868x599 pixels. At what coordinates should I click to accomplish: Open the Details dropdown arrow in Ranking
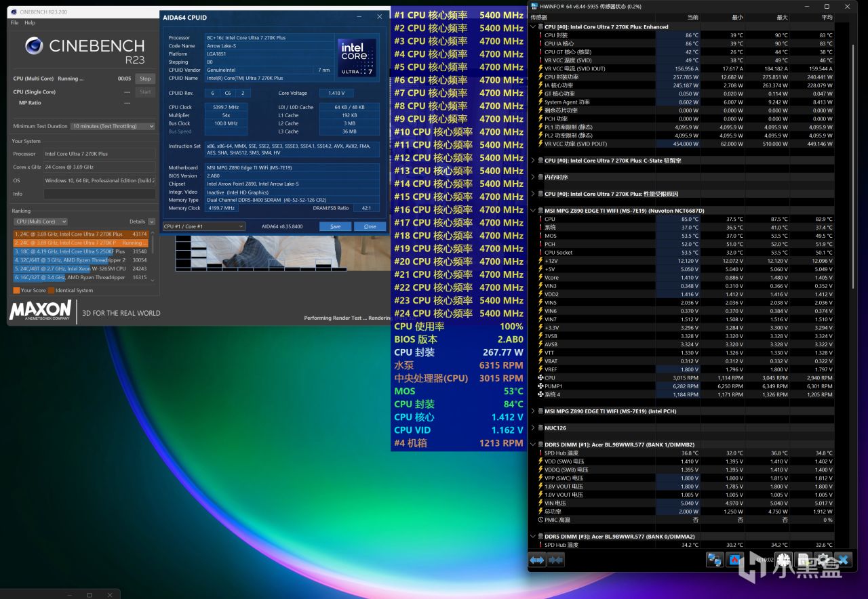[x=152, y=222]
